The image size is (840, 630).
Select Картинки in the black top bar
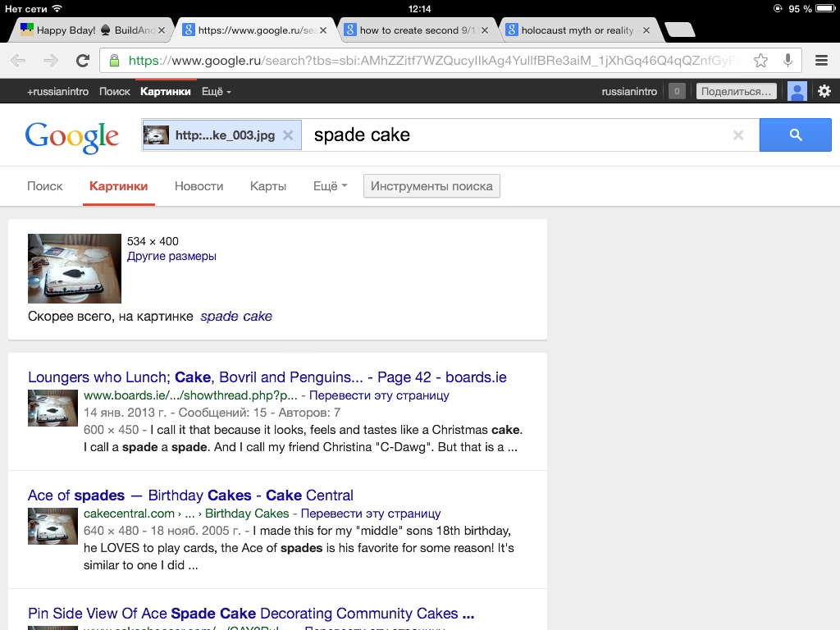click(166, 92)
